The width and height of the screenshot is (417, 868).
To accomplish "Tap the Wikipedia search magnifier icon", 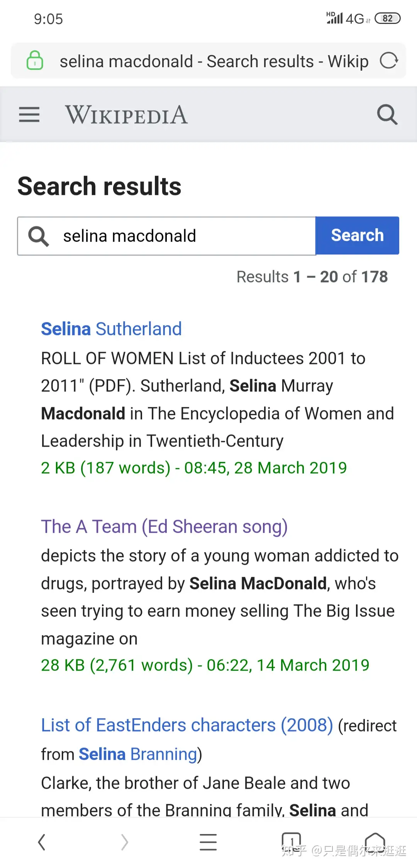I will [387, 114].
